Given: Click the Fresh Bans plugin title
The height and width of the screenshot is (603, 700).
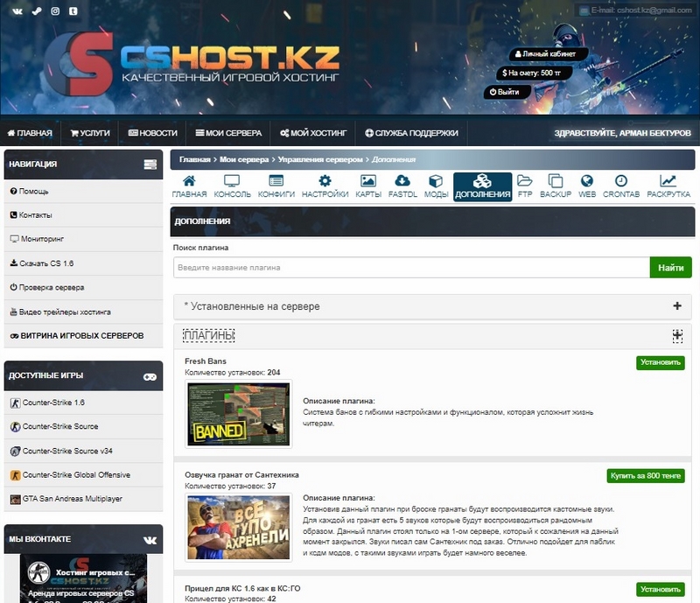Looking at the screenshot, I should point(206,361).
